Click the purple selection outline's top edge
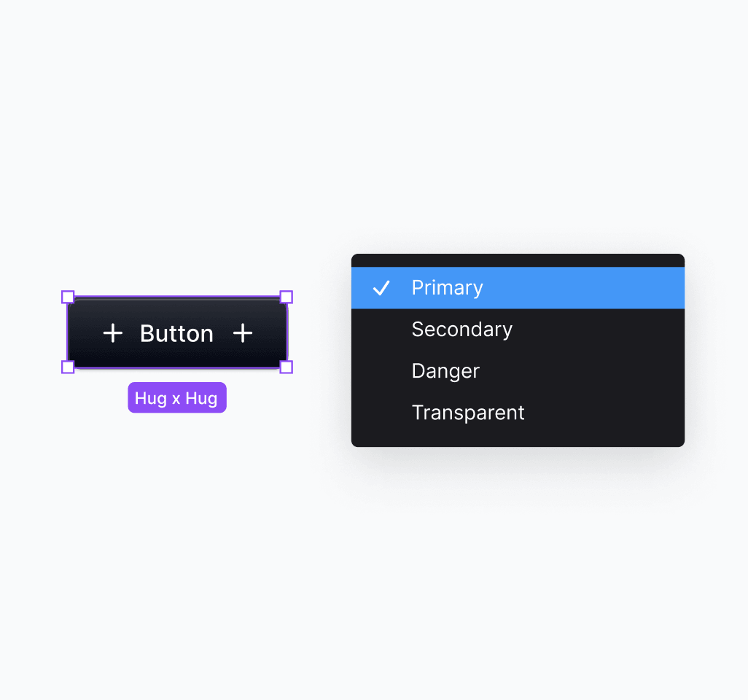The width and height of the screenshot is (748, 700). pos(177,297)
